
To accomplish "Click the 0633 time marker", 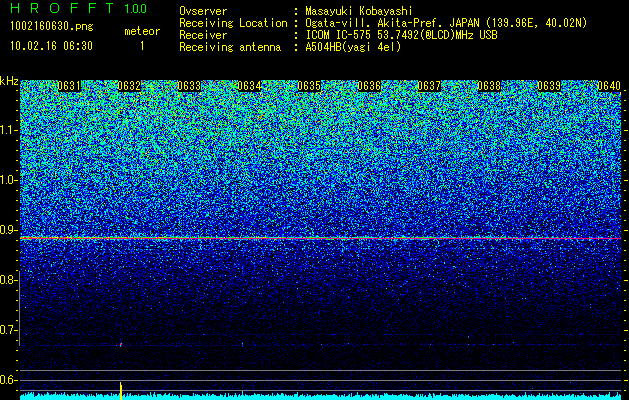I will (189, 86).
